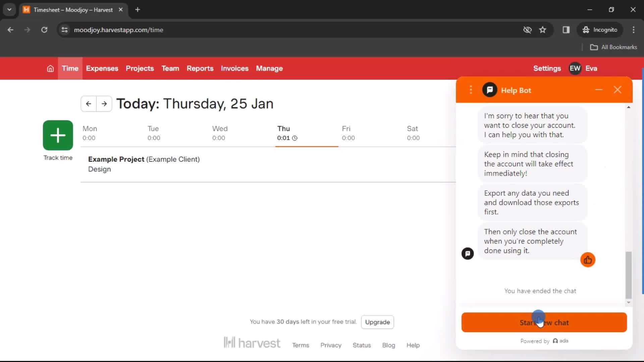644x362 pixels.
Task: Close the Help Bot chat window
Action: point(618,90)
